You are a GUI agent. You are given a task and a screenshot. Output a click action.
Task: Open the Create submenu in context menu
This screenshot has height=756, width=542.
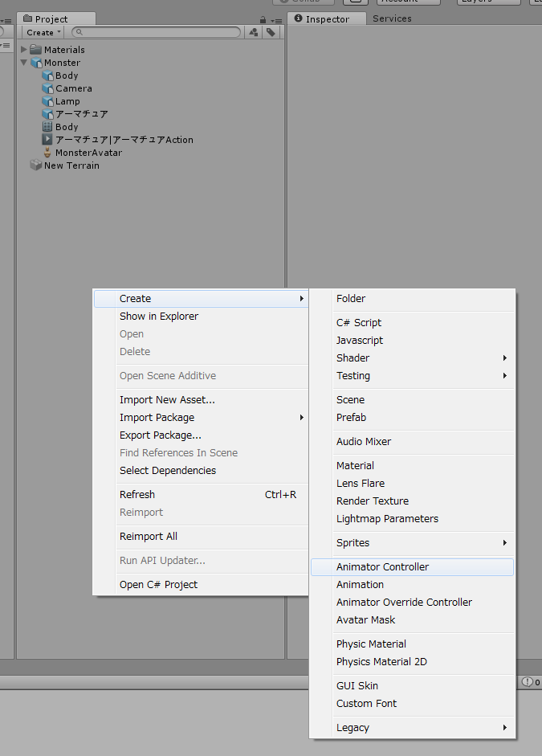201,298
